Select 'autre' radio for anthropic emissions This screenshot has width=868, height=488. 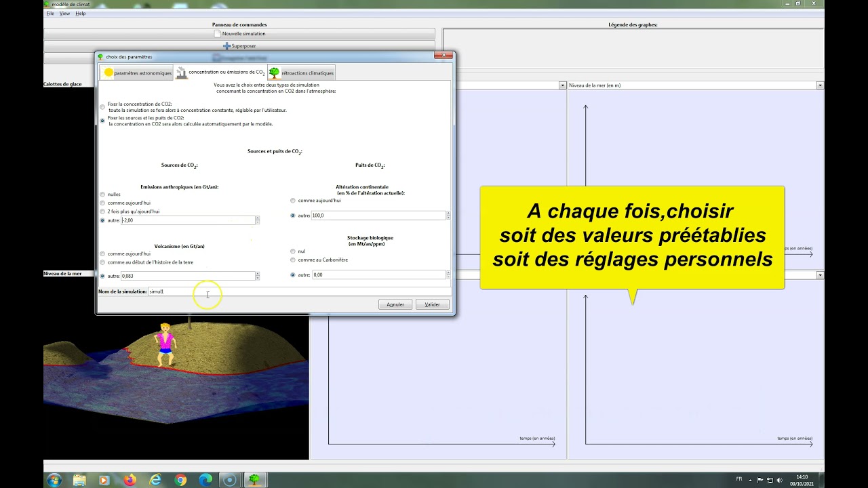pos(102,220)
